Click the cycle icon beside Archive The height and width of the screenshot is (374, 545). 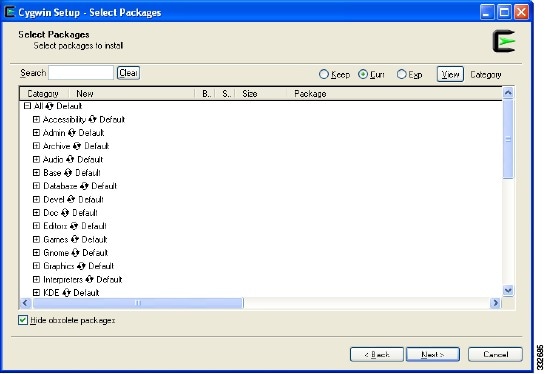coord(77,146)
